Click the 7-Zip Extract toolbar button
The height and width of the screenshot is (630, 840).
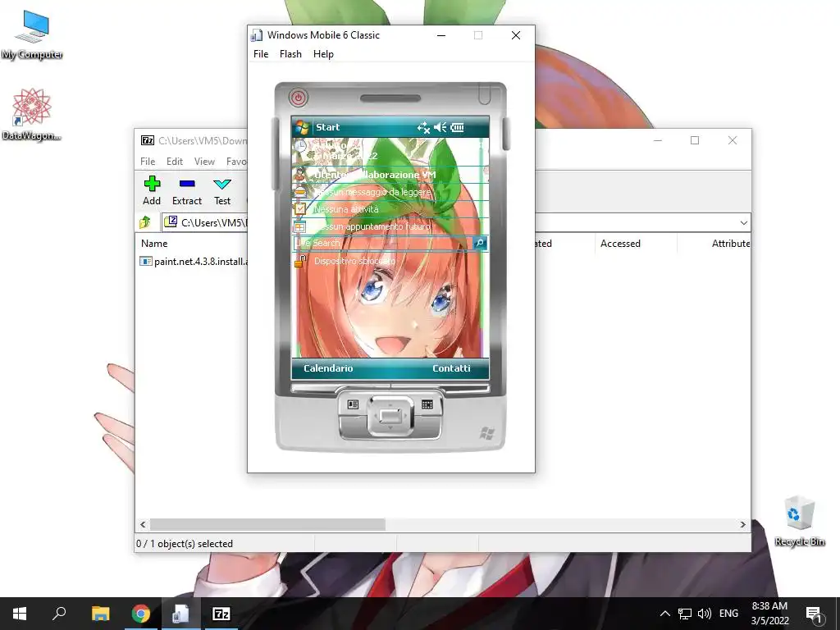click(187, 190)
